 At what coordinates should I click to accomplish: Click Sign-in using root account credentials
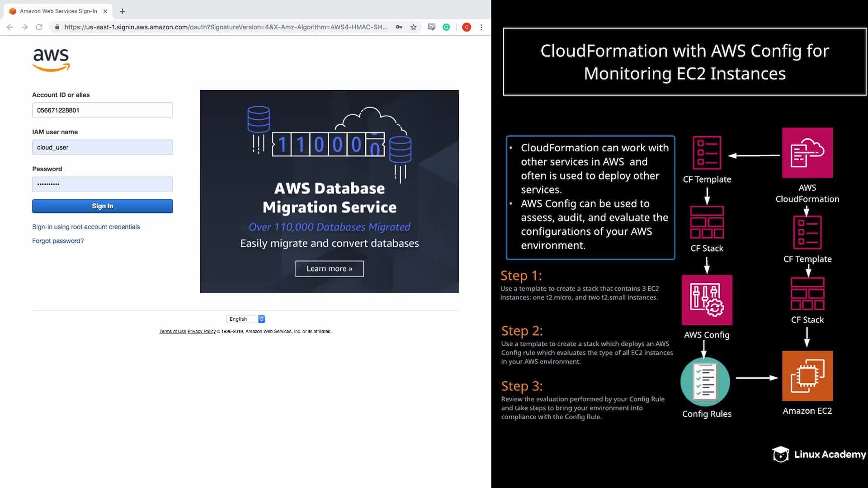pyautogui.click(x=86, y=227)
